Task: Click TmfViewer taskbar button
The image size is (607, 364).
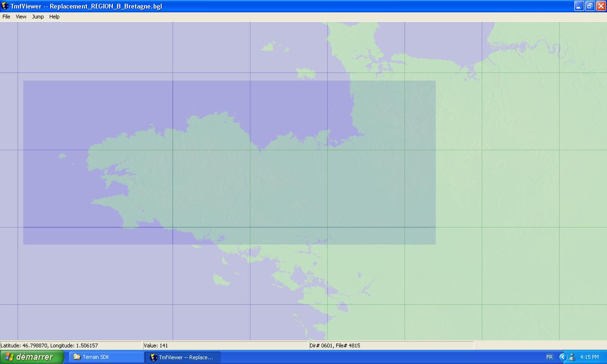Action: click(x=183, y=357)
